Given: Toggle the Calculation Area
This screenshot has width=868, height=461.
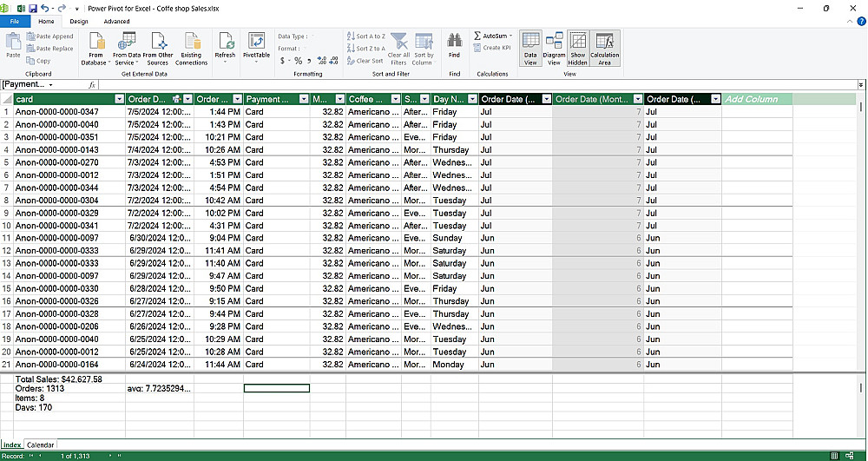Looking at the screenshot, I should click(604, 49).
